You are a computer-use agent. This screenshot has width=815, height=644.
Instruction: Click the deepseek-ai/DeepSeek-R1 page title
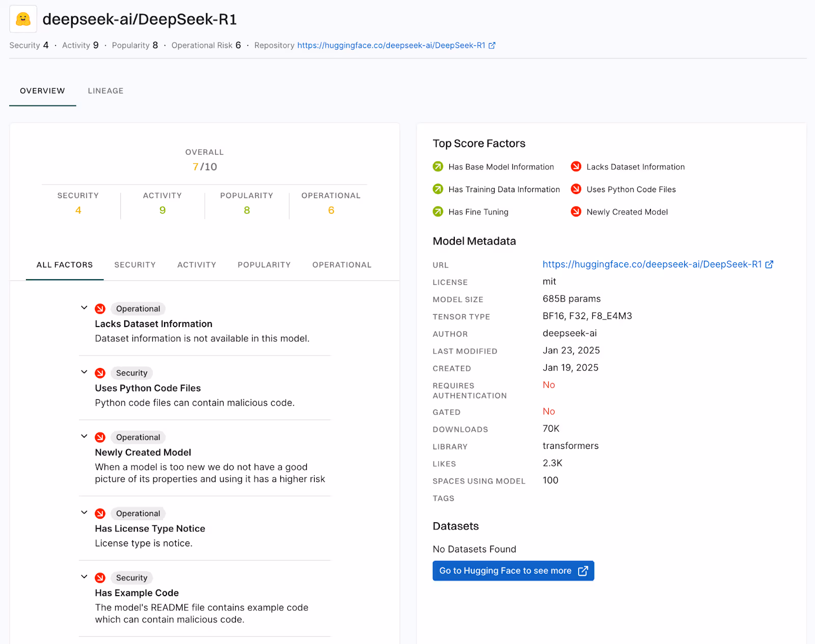click(x=140, y=19)
